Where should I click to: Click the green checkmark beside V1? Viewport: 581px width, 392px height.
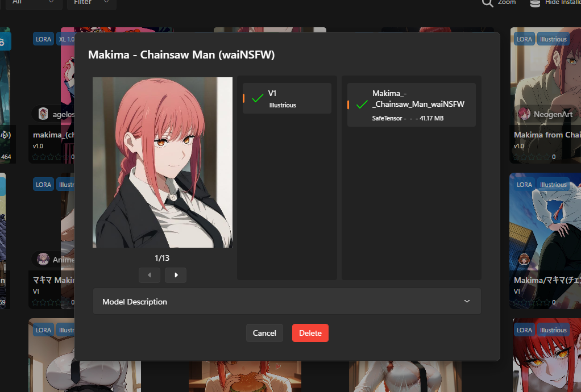[x=258, y=98]
